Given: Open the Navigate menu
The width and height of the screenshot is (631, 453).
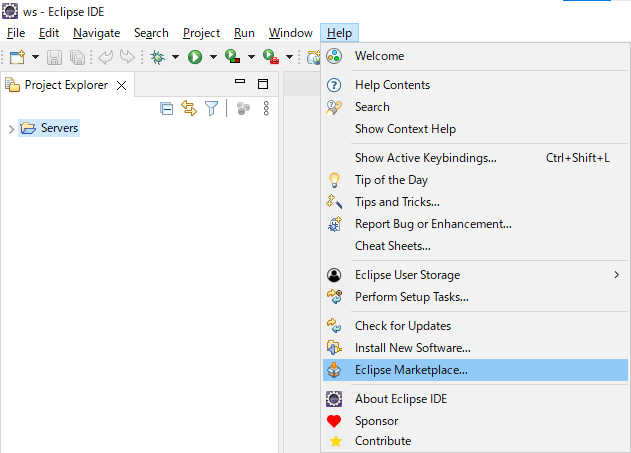Looking at the screenshot, I should [x=97, y=33].
